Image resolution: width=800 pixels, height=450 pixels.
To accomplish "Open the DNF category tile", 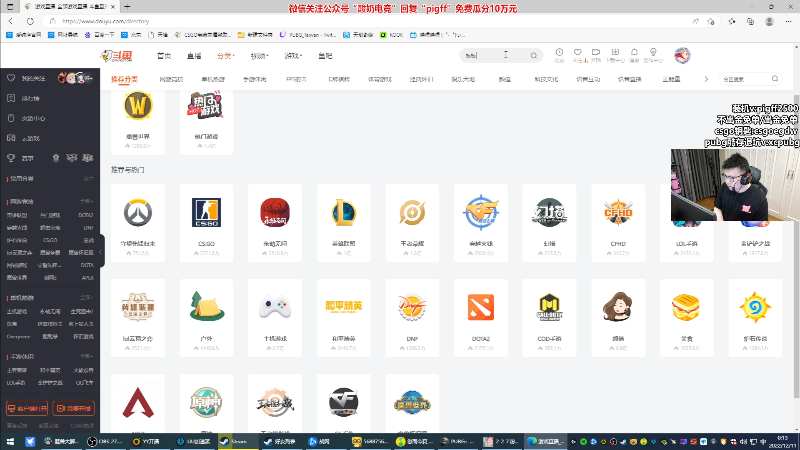I will [x=412, y=317].
